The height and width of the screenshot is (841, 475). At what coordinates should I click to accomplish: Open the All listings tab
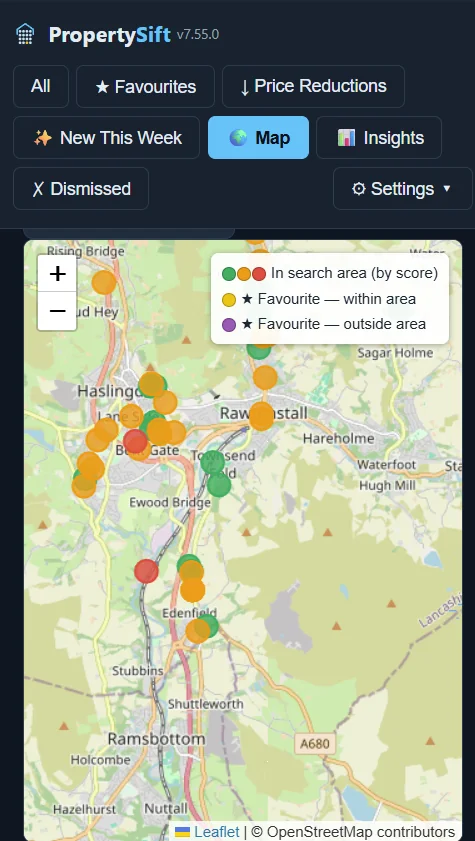pyautogui.click(x=41, y=86)
